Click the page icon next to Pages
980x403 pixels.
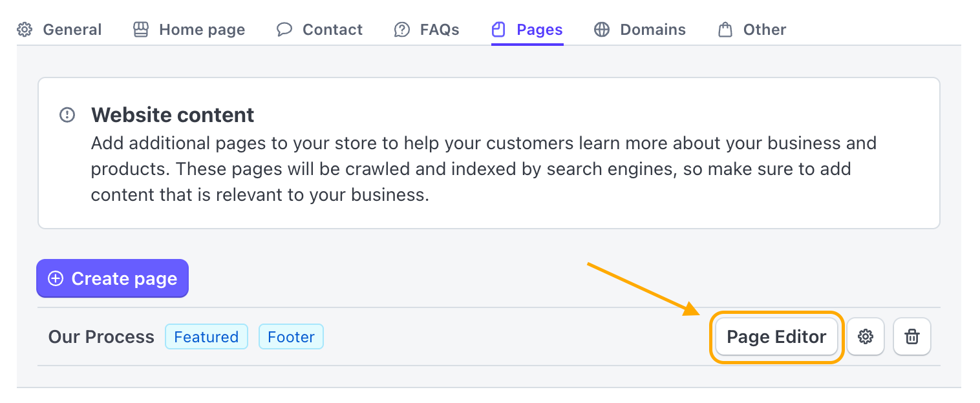pyautogui.click(x=498, y=29)
